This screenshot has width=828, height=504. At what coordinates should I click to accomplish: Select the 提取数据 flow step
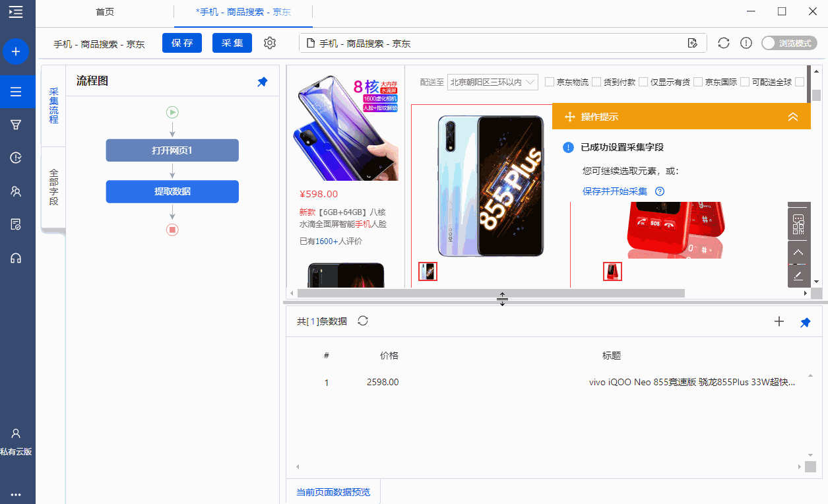(x=172, y=191)
